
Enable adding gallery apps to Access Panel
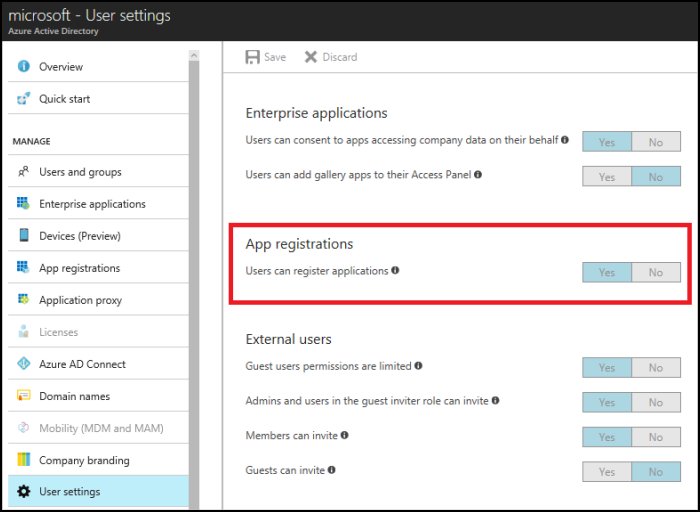[x=607, y=177]
